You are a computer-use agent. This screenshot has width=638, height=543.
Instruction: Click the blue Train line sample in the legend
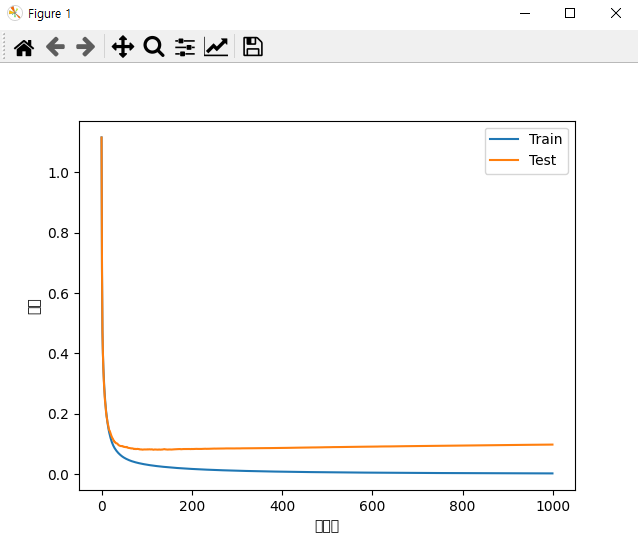pyautogui.click(x=504, y=139)
